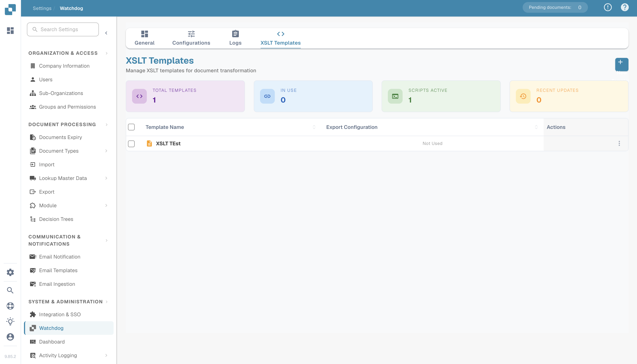
Task: Switch to the General tab
Action: click(x=145, y=38)
